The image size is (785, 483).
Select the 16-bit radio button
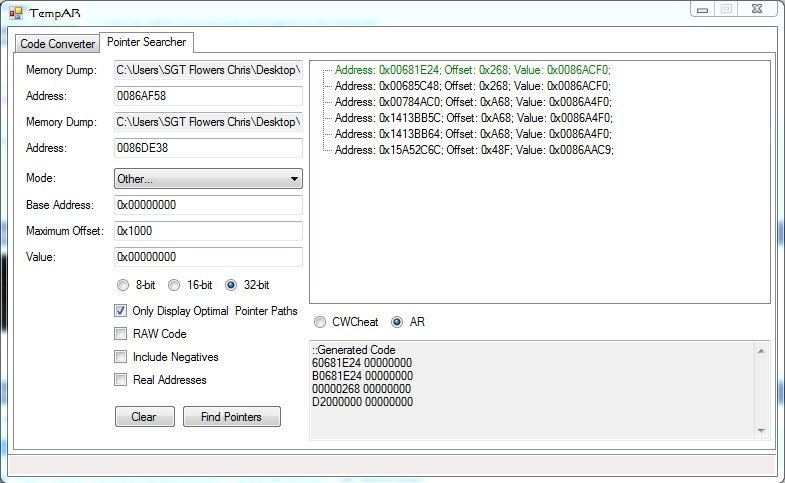click(174, 285)
